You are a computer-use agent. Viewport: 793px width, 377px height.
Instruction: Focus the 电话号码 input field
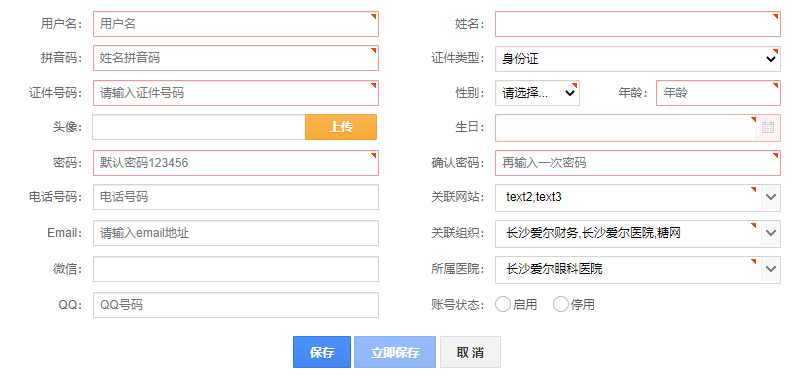[x=236, y=197]
